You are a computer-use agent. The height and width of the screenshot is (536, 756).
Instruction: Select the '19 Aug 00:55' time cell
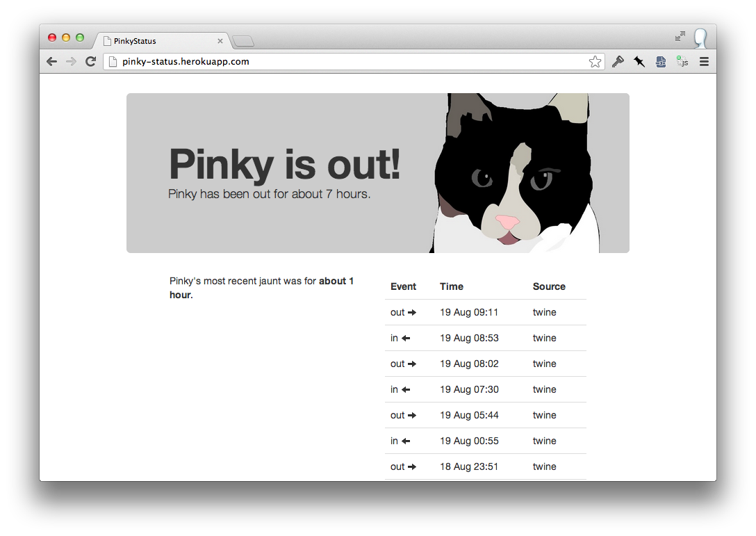[469, 441]
